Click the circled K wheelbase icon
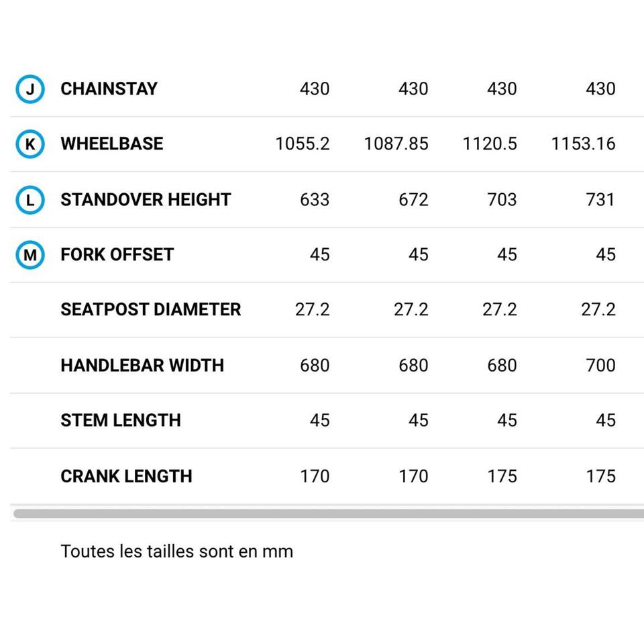The height and width of the screenshot is (644, 644). 30,144
